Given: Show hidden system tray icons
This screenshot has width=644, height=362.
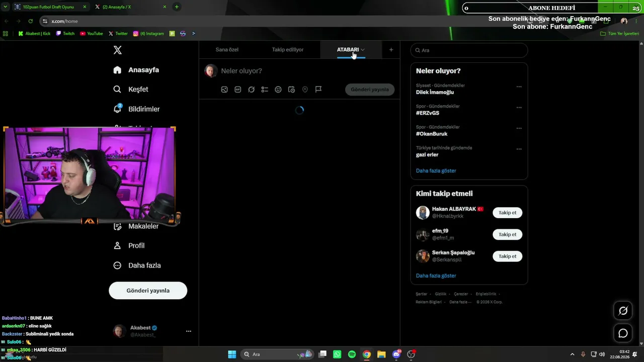Looking at the screenshot, I should coord(572,354).
